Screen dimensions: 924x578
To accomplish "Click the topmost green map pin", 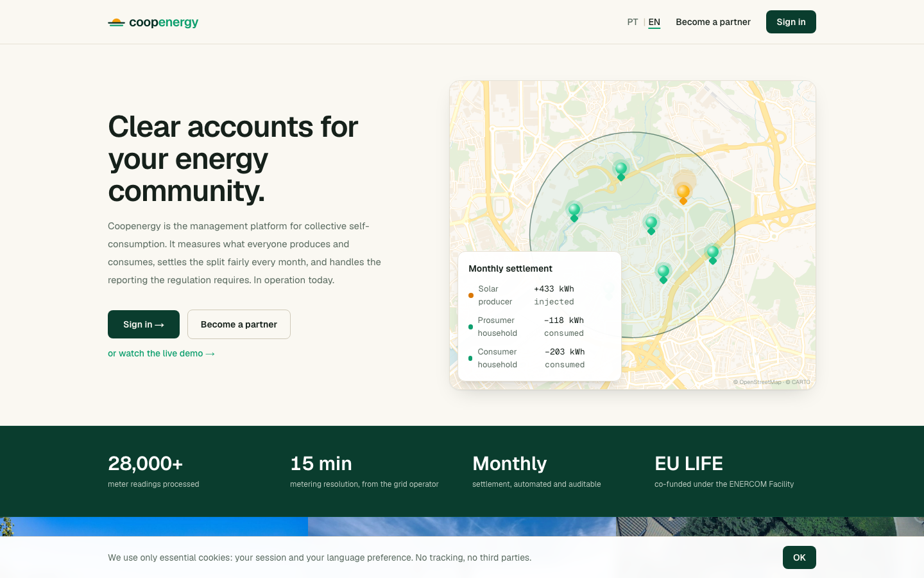I will coord(621,171).
